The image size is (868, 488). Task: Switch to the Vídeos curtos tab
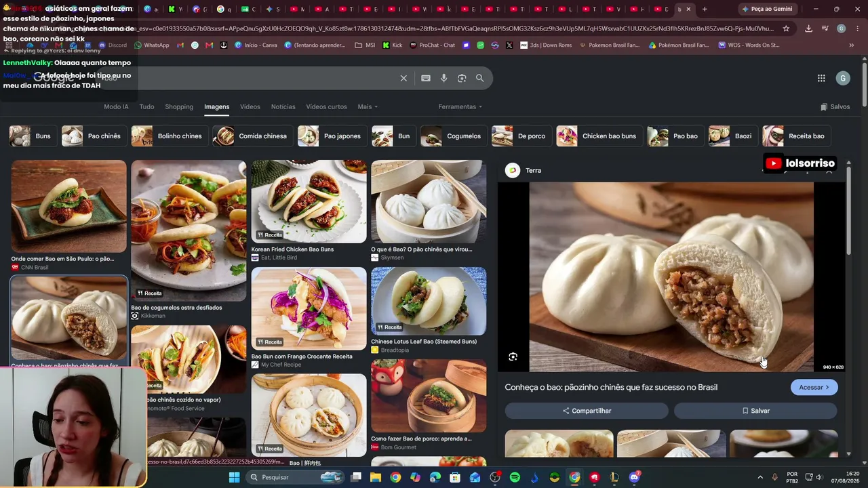(x=326, y=106)
